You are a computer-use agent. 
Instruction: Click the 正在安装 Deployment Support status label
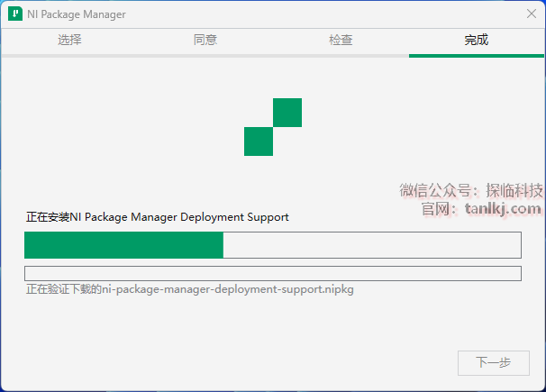point(158,217)
